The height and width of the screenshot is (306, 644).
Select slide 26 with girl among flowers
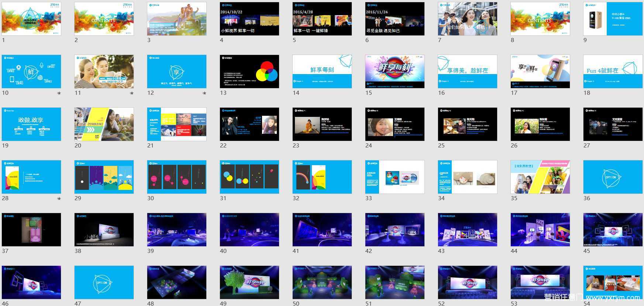coord(540,124)
